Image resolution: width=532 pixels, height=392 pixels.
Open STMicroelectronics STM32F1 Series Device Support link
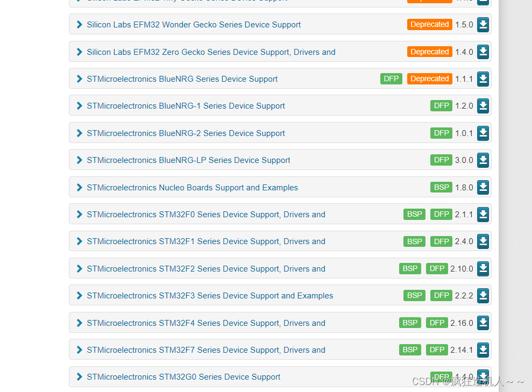[x=206, y=241]
